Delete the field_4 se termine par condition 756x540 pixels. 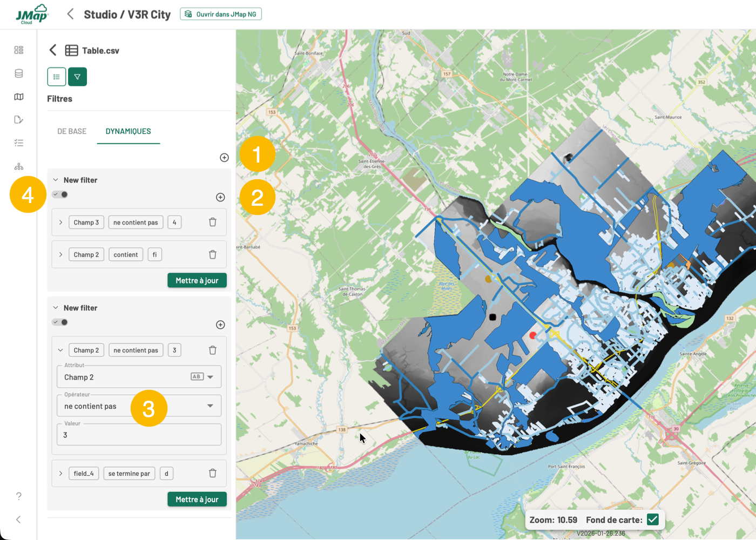[x=213, y=474]
